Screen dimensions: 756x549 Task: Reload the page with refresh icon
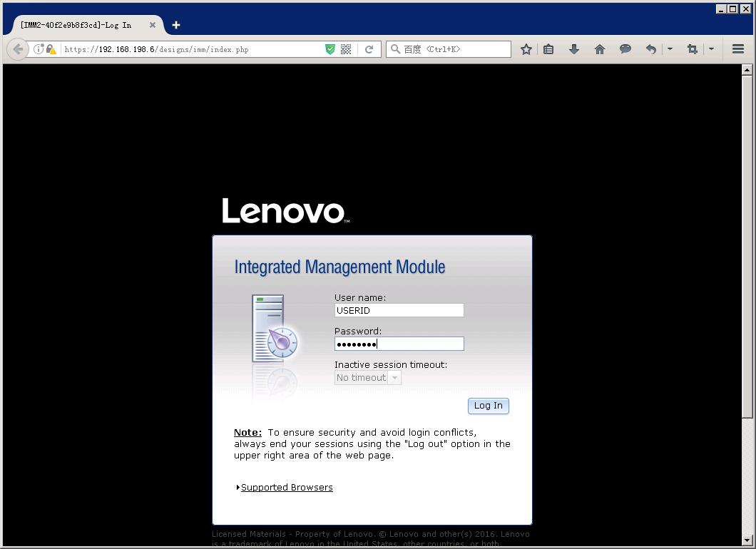(x=369, y=49)
